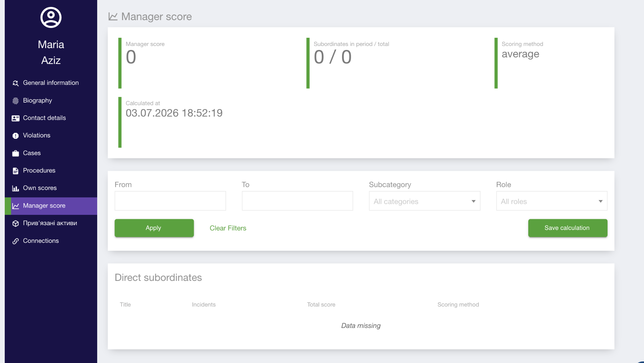Apply the selected filters

tap(154, 228)
